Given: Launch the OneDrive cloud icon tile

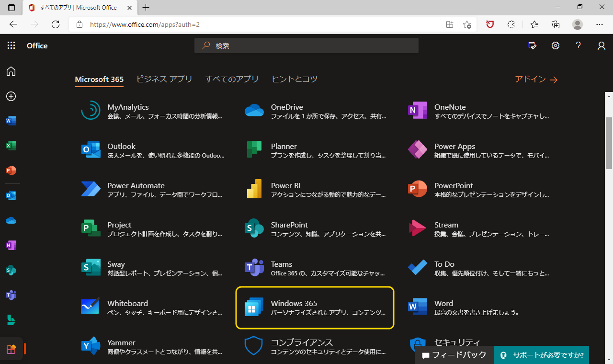Looking at the screenshot, I should click(254, 111).
